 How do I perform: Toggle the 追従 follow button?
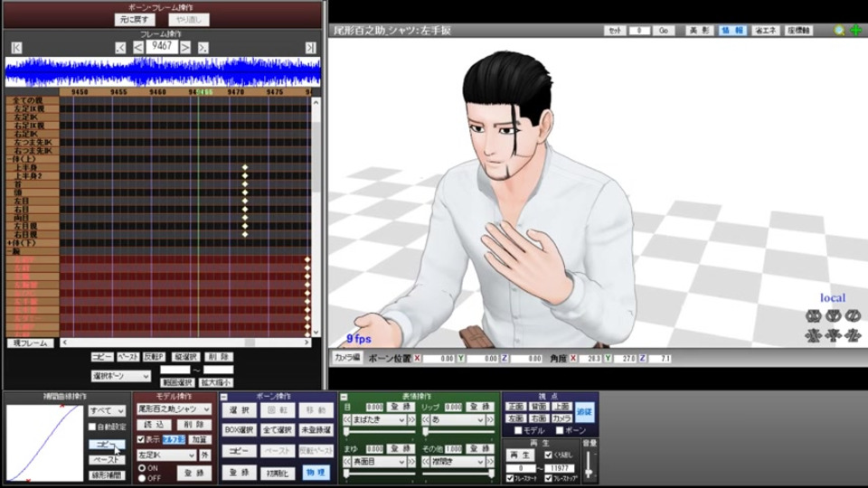pos(585,412)
